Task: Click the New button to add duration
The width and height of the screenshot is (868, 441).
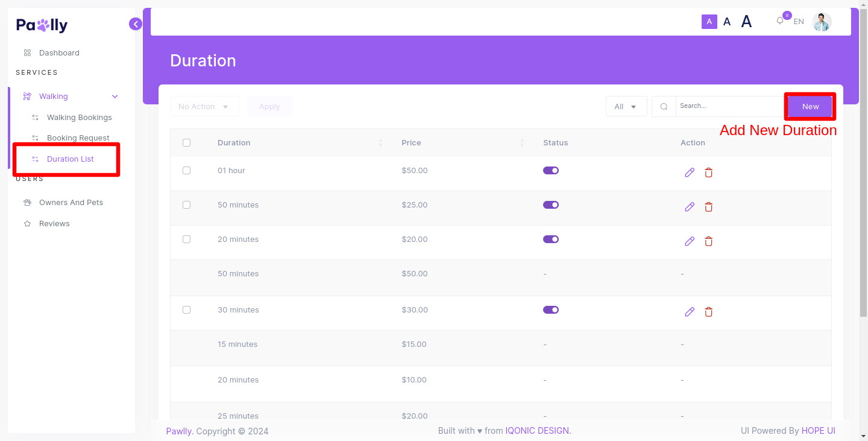Action: point(810,107)
